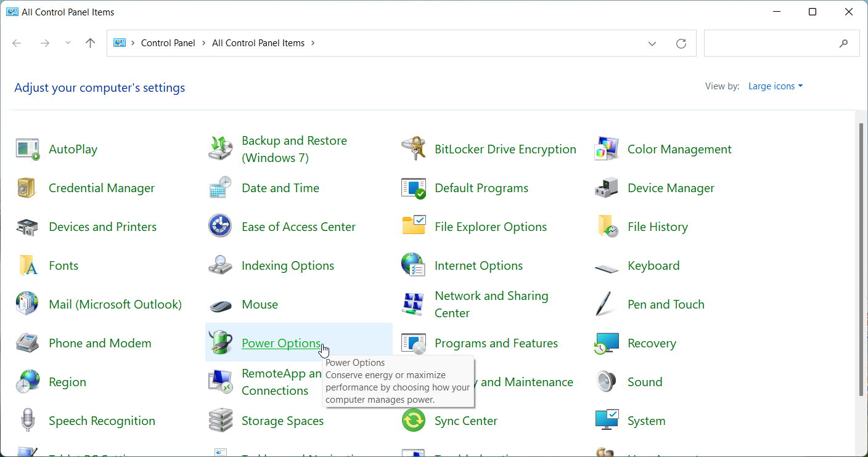Click the Power Options battery icon
Viewport: 868px width, 457px height.
click(x=221, y=343)
